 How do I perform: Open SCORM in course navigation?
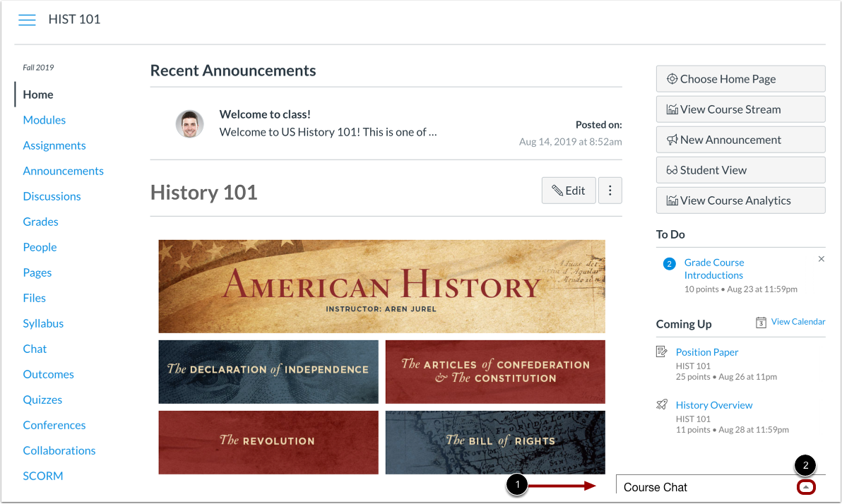click(43, 476)
